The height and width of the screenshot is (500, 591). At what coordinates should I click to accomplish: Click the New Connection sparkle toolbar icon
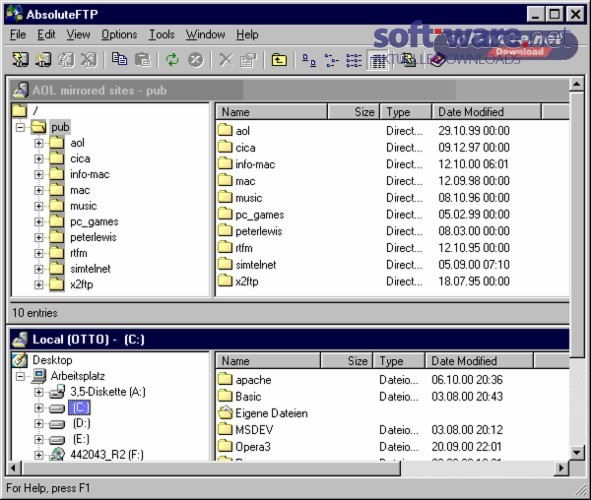point(43,60)
